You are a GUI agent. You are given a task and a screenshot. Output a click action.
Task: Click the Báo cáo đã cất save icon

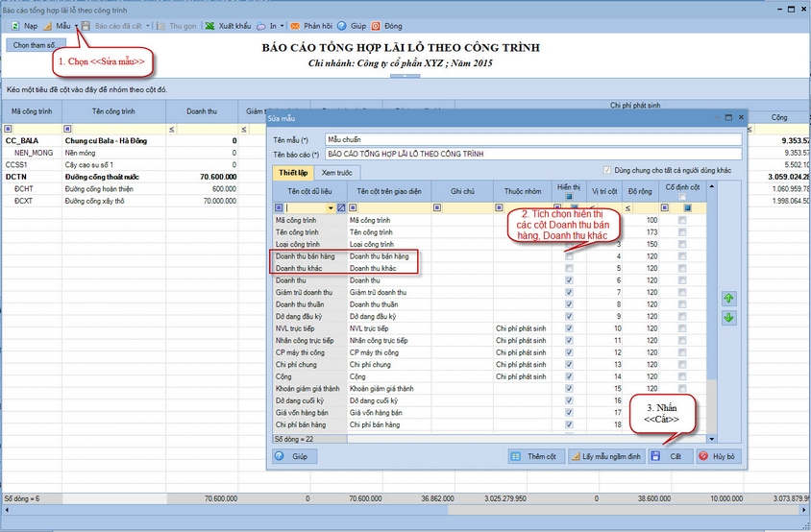[x=86, y=26]
